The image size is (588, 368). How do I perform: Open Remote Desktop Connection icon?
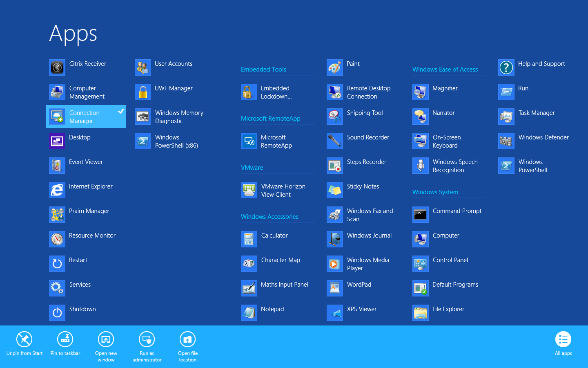(x=335, y=92)
